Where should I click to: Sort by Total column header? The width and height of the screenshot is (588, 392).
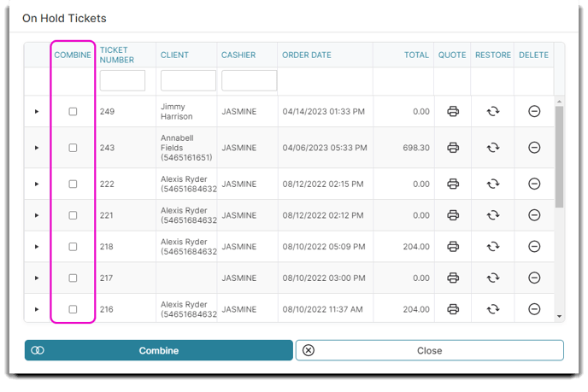416,56
